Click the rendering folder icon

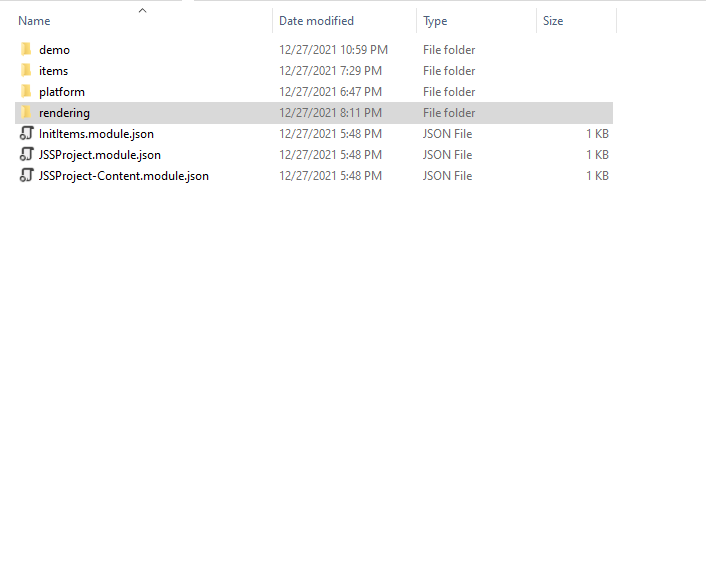pyautogui.click(x=26, y=113)
